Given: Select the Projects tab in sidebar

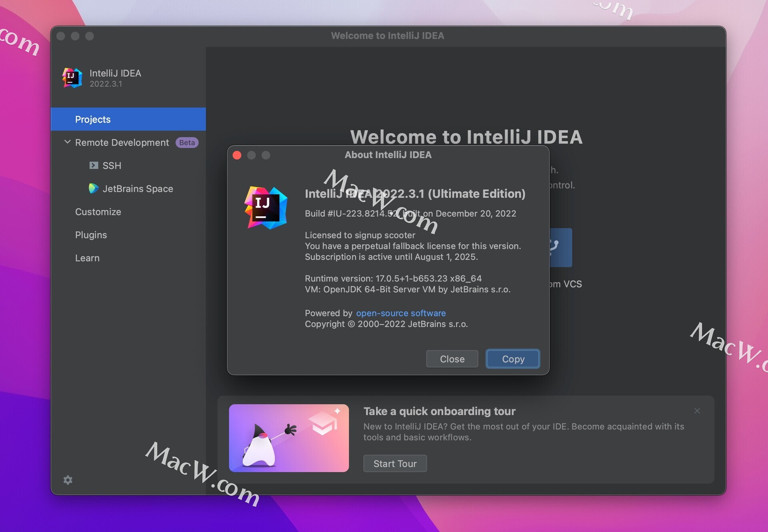Looking at the screenshot, I should pos(93,119).
